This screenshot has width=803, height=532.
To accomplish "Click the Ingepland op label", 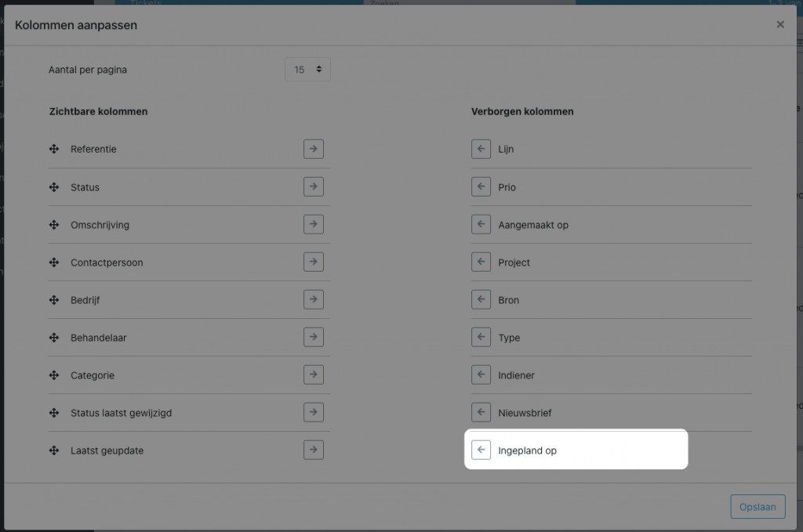I will (528, 451).
